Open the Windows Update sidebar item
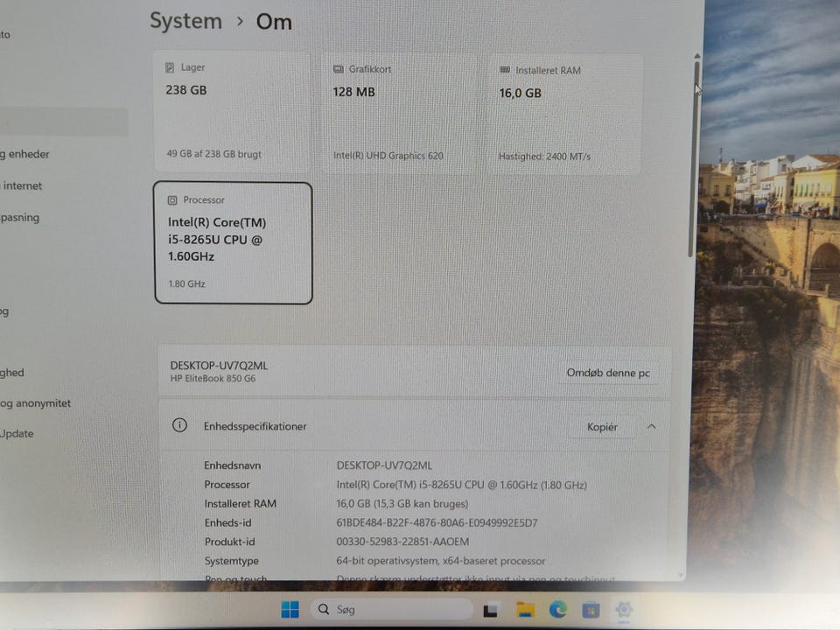The height and width of the screenshot is (630, 840). click(x=17, y=433)
